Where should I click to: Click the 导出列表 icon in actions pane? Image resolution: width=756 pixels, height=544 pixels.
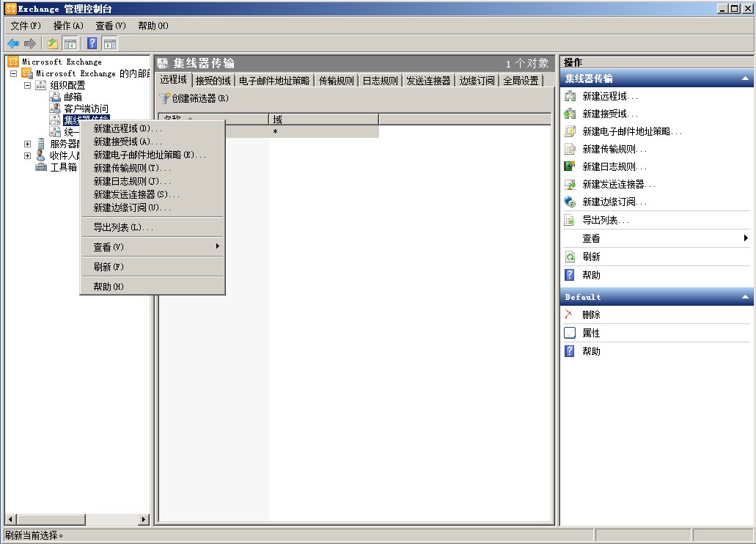click(x=570, y=221)
